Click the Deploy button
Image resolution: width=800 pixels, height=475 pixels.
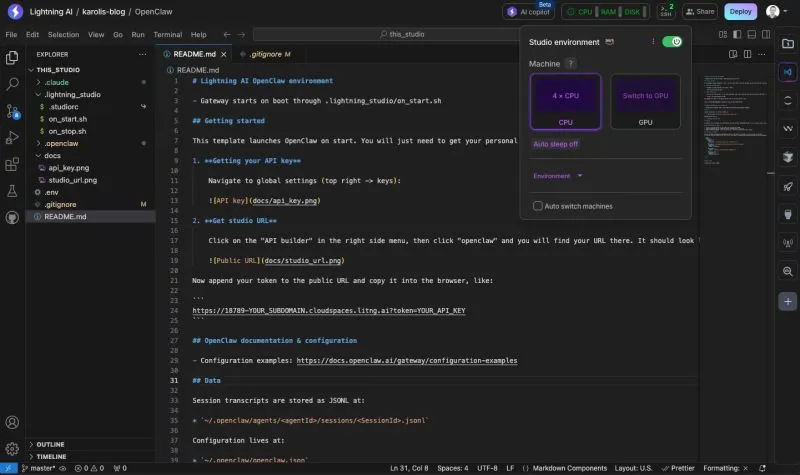coord(740,12)
